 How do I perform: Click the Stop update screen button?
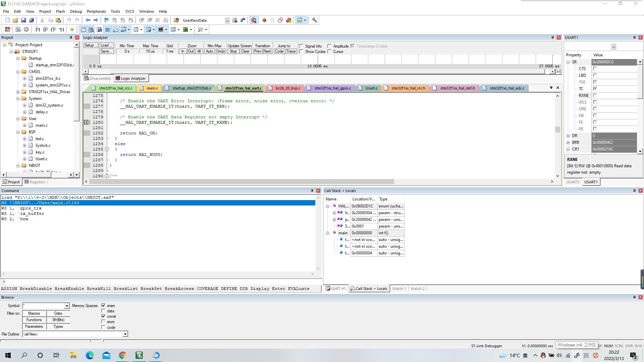tap(233, 52)
